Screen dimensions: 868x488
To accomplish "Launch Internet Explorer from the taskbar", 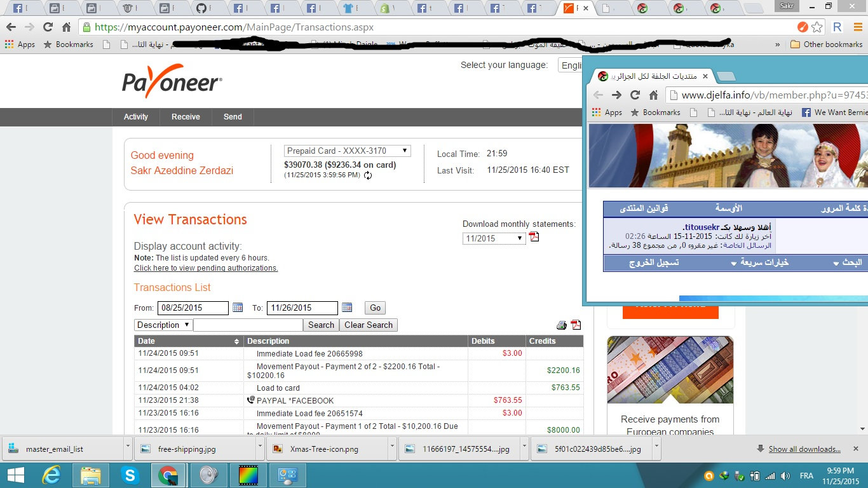I will (x=51, y=475).
